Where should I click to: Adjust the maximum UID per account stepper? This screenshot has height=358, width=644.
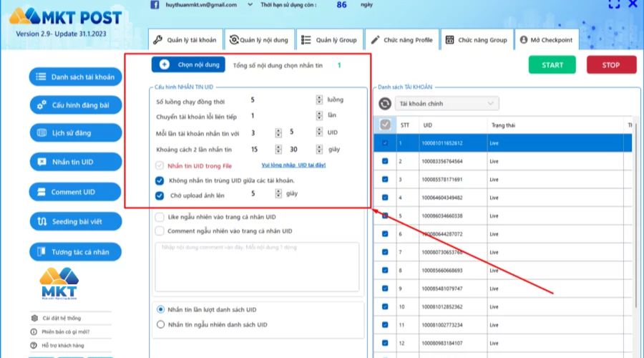319,132
